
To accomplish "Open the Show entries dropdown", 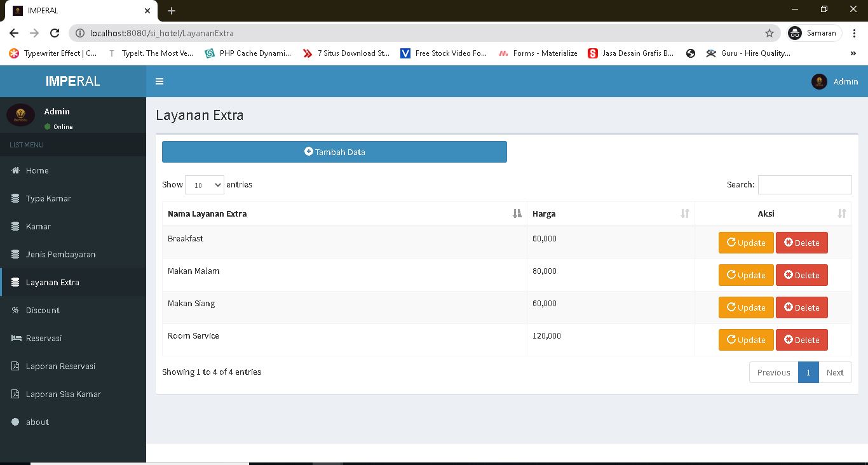I will pos(204,184).
